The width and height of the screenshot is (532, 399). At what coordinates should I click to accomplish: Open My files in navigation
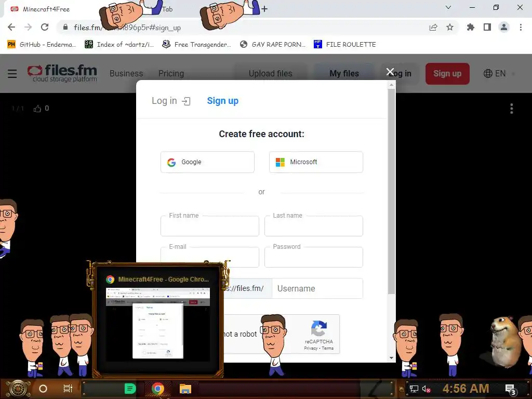pos(344,73)
